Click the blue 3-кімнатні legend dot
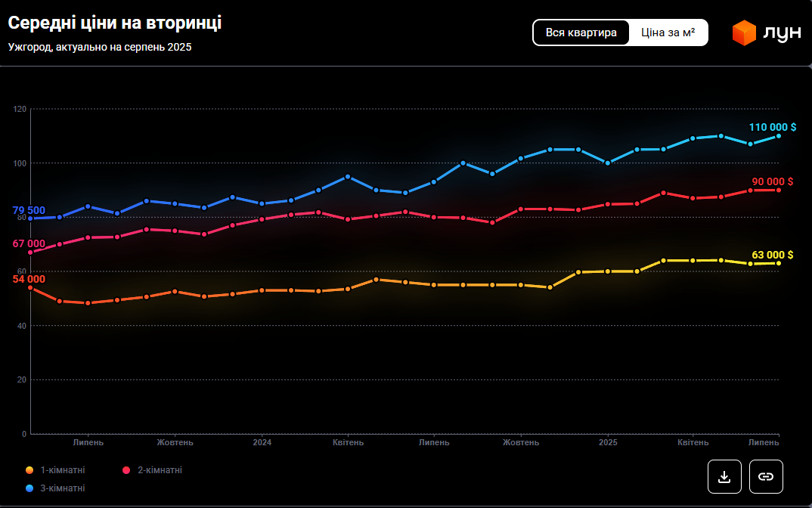The width and height of the screenshot is (812, 508). (x=29, y=488)
